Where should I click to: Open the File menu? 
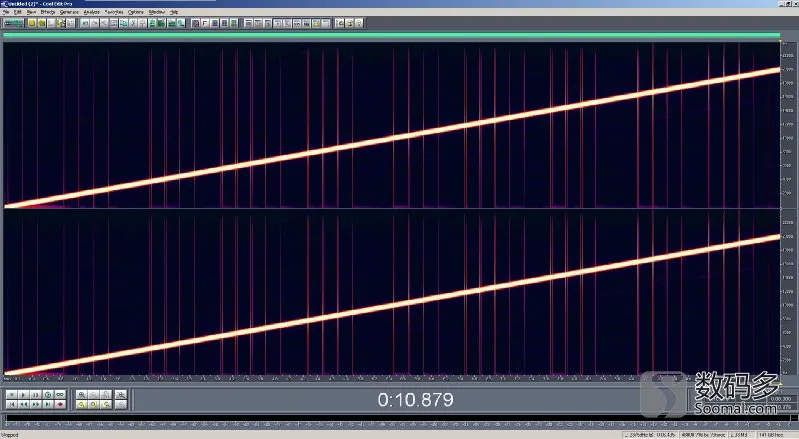point(6,12)
